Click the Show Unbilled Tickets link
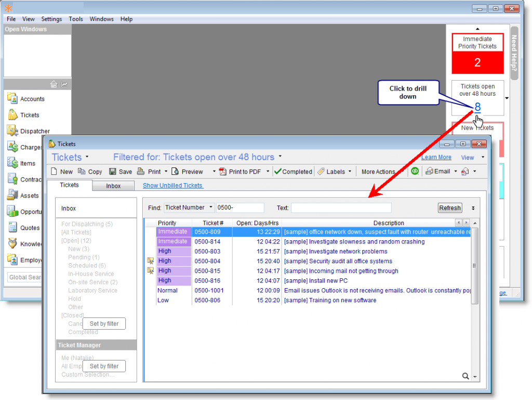The image size is (532, 400). tap(173, 186)
